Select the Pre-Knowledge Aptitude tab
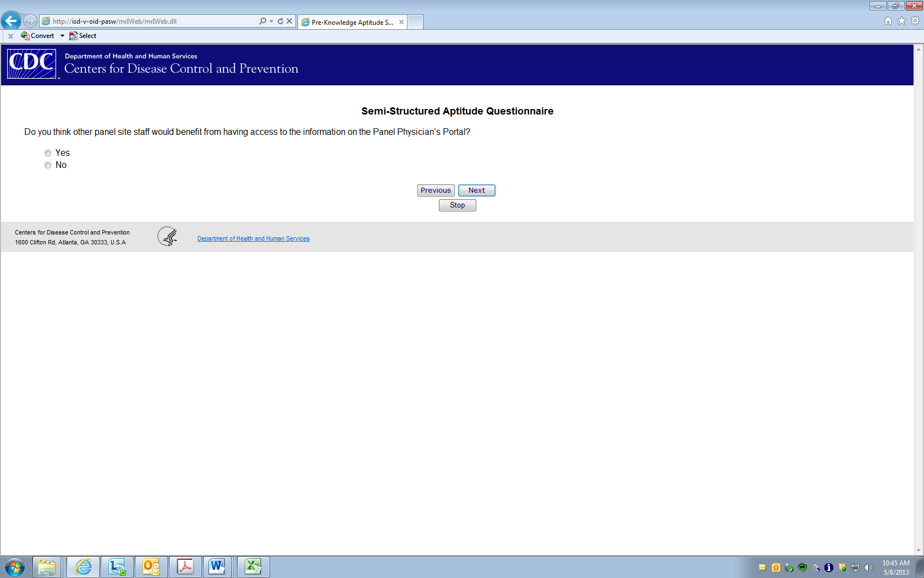The width and height of the screenshot is (924, 578). (x=352, y=22)
